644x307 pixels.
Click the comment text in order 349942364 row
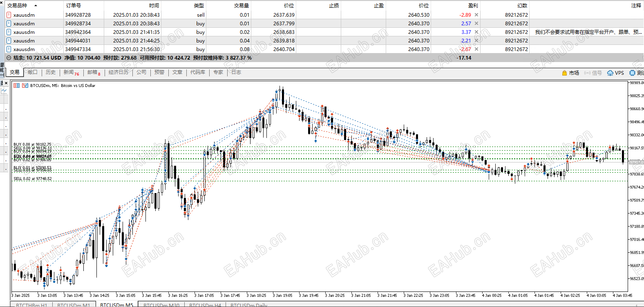pos(588,32)
